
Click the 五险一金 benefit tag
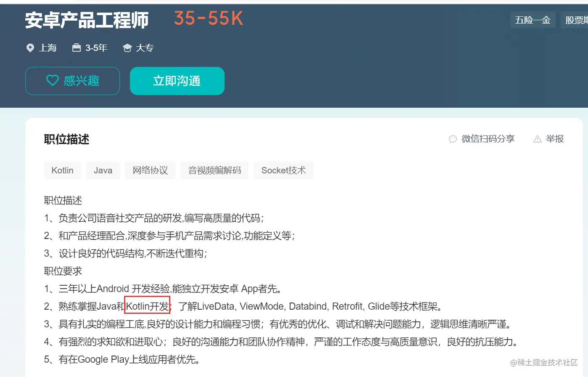coord(533,20)
